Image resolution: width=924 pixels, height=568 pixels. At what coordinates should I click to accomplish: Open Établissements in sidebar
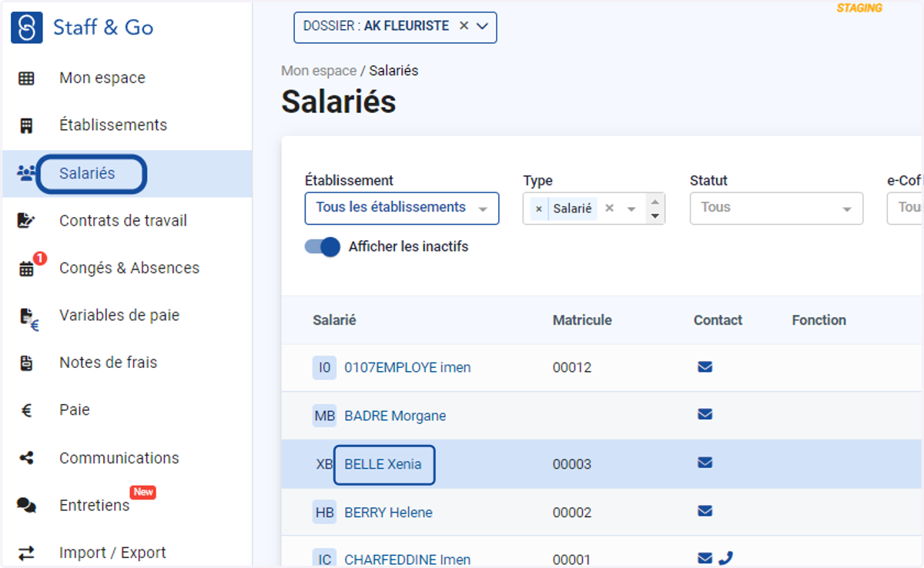(113, 125)
